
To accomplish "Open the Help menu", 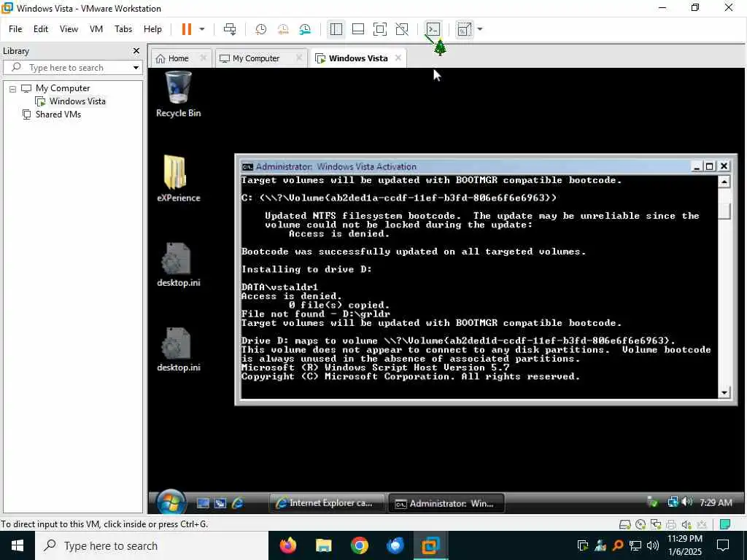I will [x=152, y=29].
